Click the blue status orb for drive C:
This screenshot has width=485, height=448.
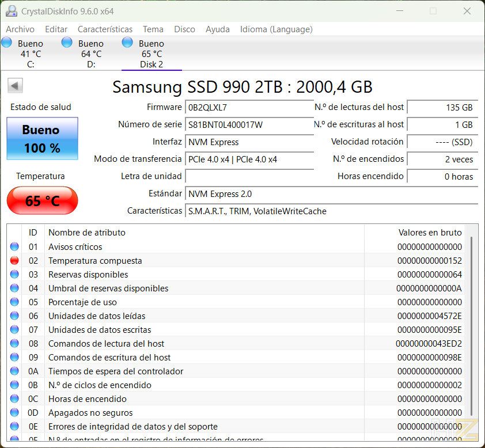point(6,43)
